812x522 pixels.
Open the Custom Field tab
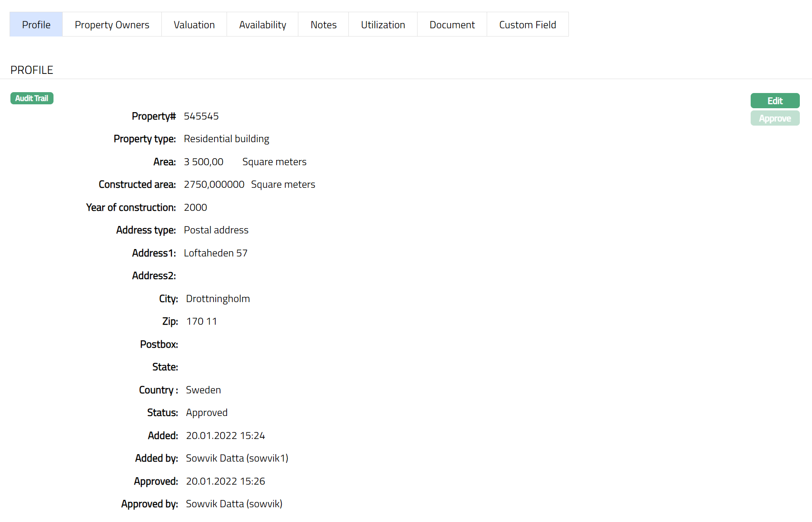tap(527, 25)
